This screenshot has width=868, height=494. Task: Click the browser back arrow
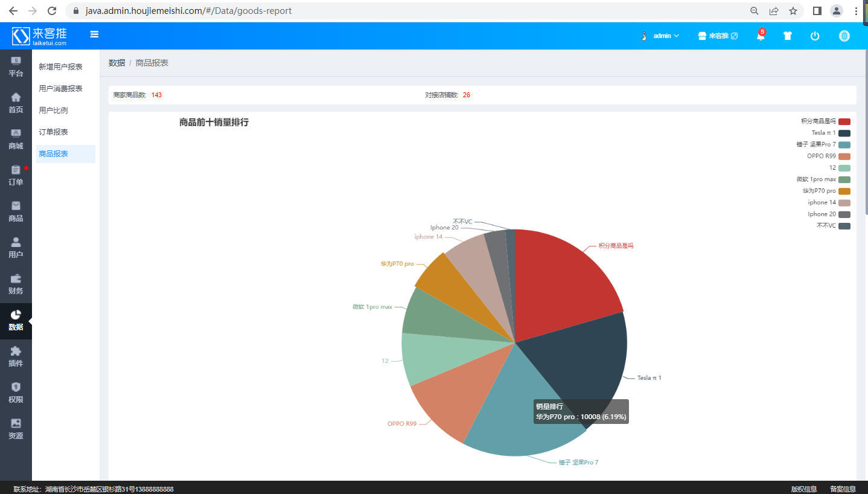click(13, 11)
